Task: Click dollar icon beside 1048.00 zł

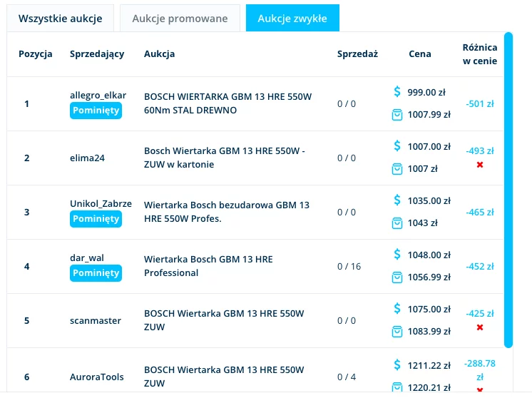Action: point(397,255)
